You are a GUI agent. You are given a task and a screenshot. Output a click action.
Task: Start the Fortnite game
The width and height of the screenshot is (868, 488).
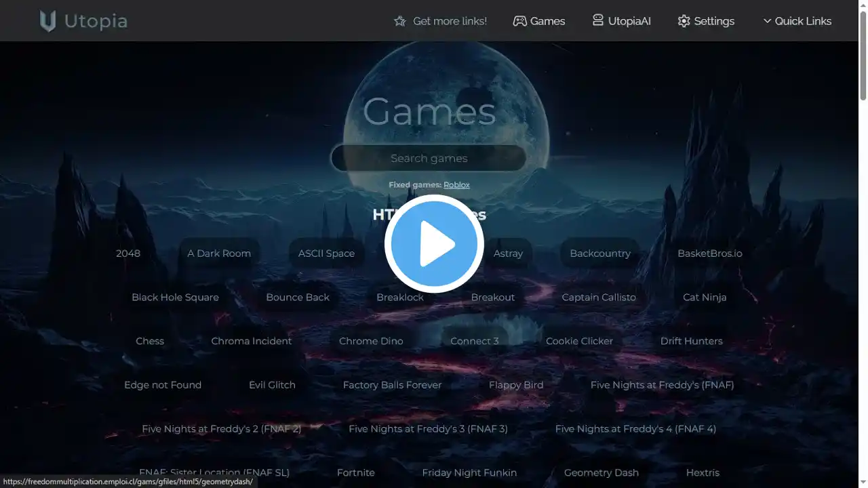(x=356, y=472)
